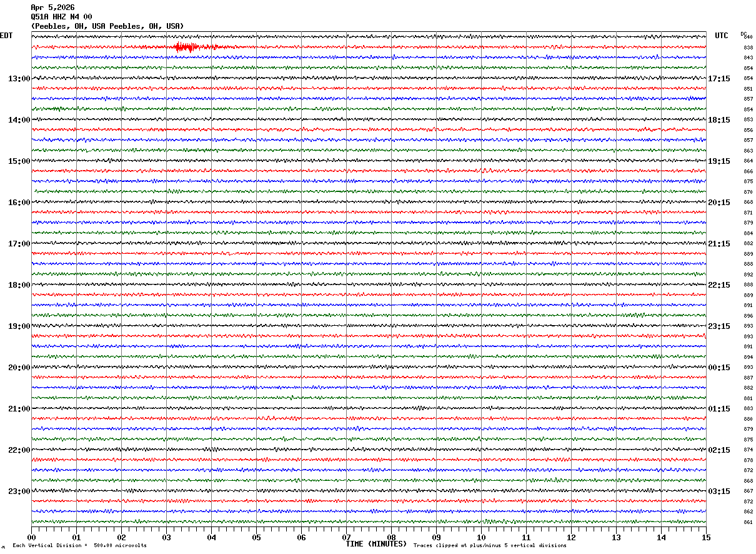Screen dimensions: 756x554
Task: Click the DC offset value 894
Action: [x=748, y=357]
